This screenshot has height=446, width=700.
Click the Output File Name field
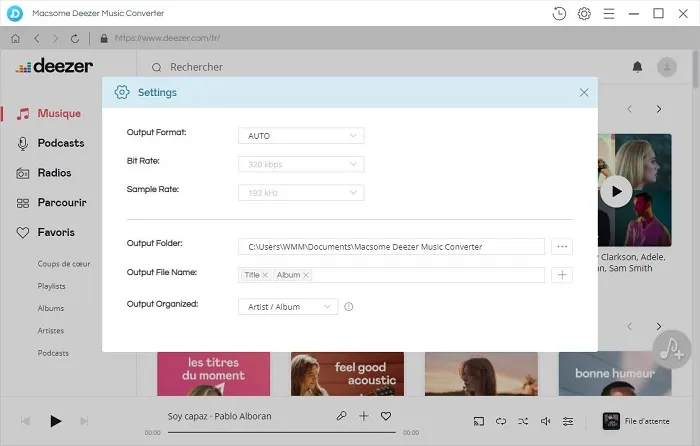point(391,275)
